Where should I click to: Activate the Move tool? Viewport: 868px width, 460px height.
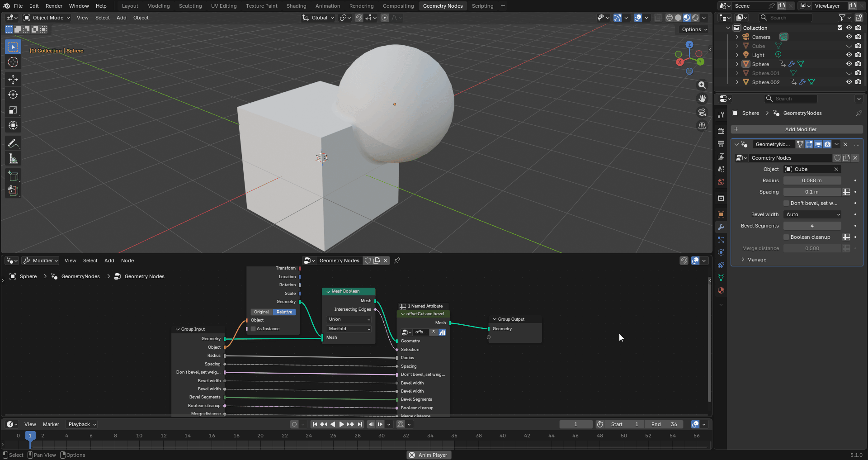(13, 80)
